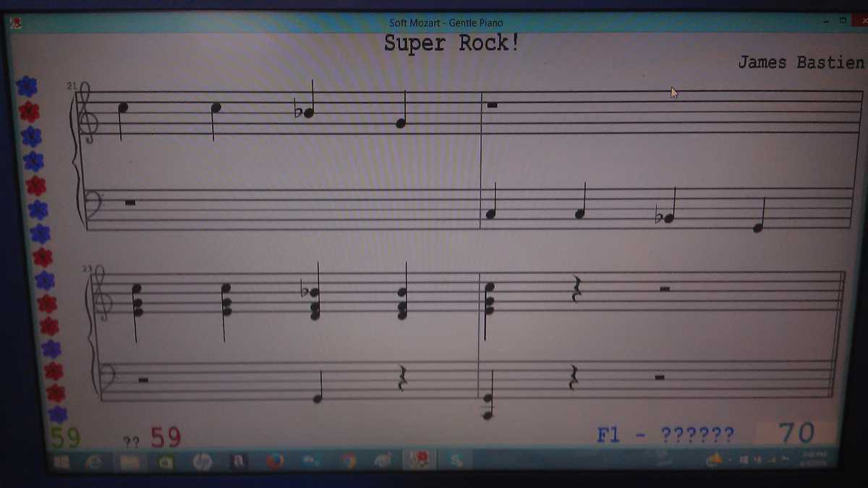
Task: Click the green 59 score counter
Action: [65, 437]
